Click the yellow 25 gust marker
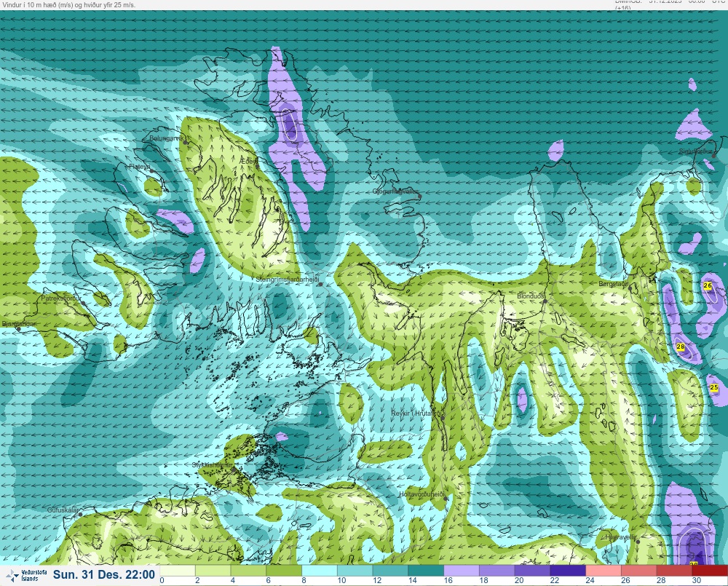This screenshot has height=586, width=728. [x=714, y=387]
